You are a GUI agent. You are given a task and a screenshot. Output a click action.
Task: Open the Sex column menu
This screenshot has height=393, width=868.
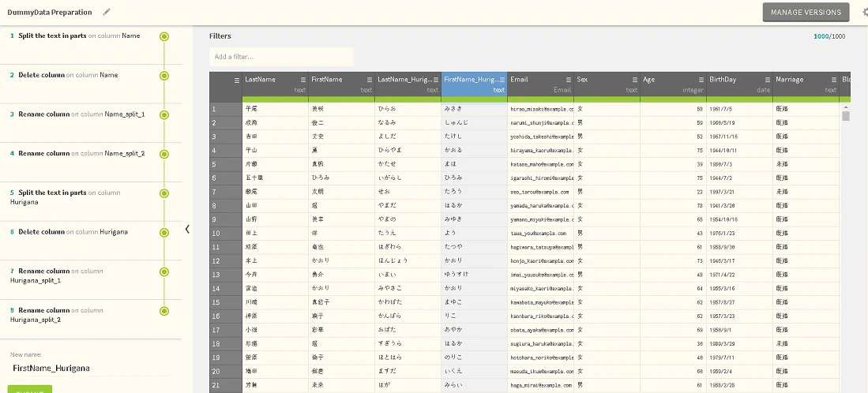coord(635,80)
